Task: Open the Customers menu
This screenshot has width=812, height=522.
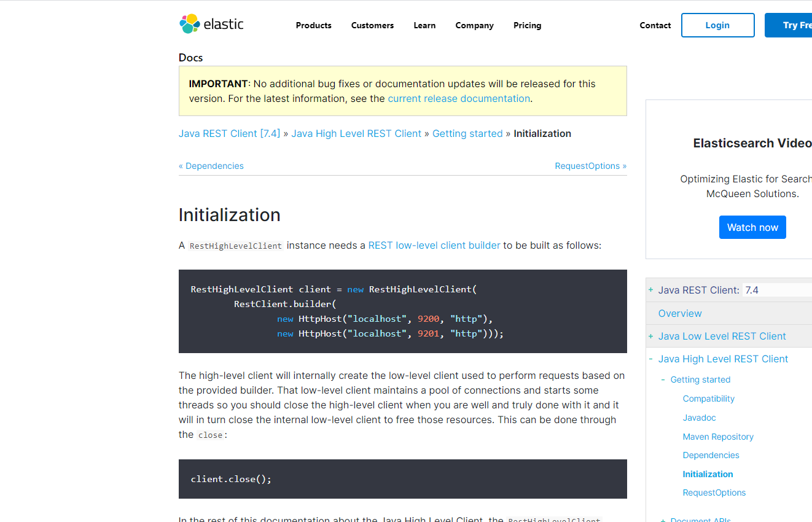Action: [x=372, y=25]
